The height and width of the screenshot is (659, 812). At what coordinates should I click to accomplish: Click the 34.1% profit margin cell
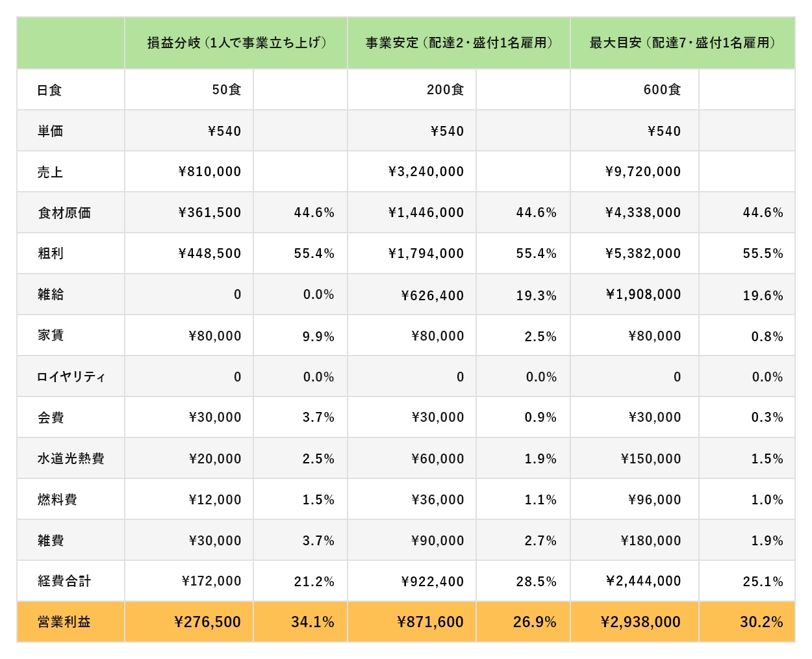pos(312,622)
